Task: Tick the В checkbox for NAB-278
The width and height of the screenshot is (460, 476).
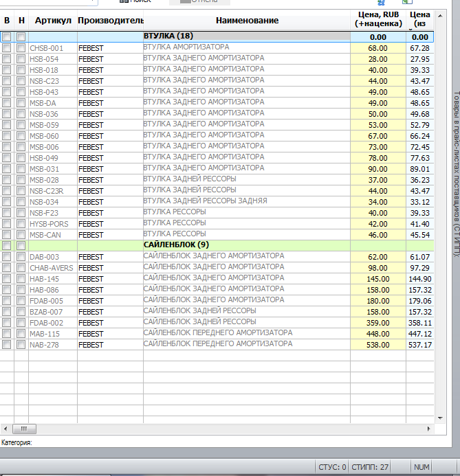Action: click(7, 345)
